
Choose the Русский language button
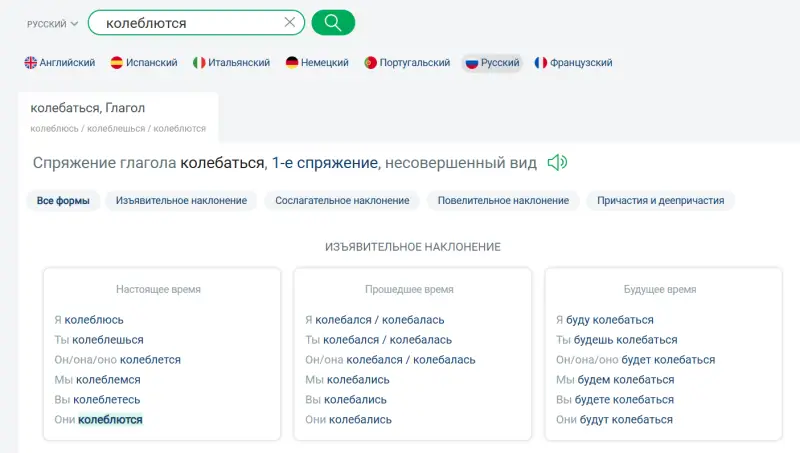492,63
